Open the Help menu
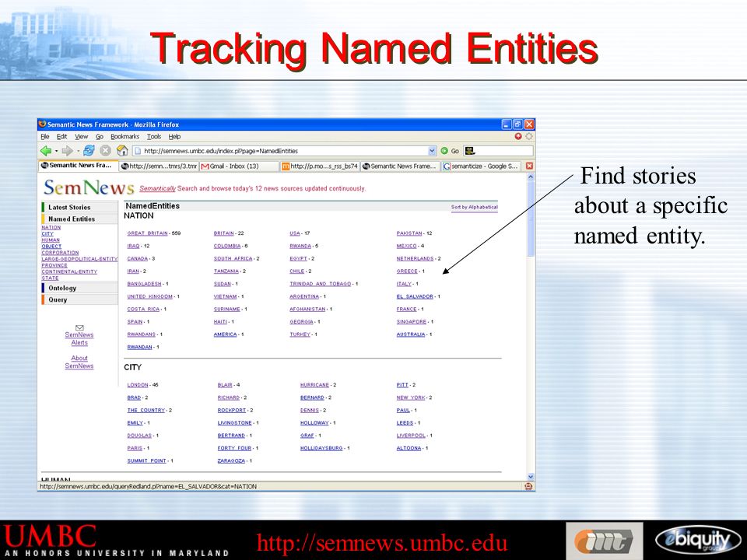Image resolution: width=747 pixels, height=560 pixels. 174,137
